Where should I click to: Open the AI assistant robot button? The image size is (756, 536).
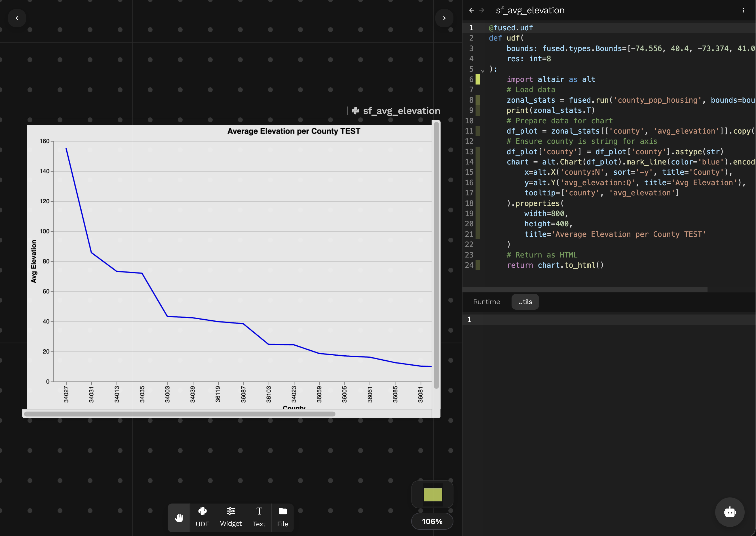coord(730,512)
